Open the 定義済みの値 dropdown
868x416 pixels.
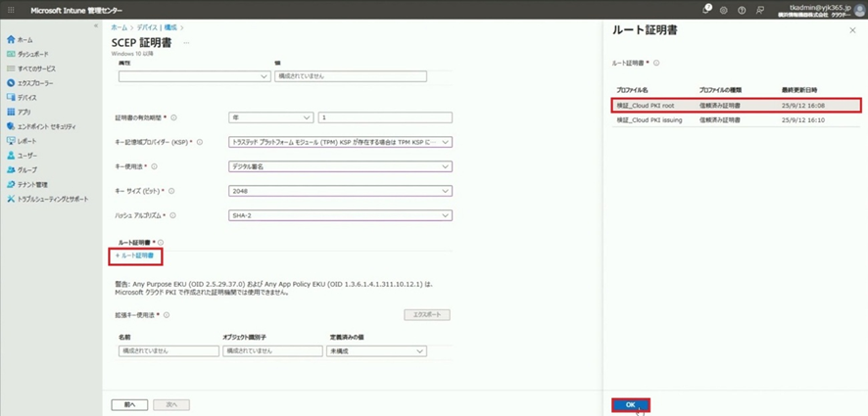click(378, 350)
